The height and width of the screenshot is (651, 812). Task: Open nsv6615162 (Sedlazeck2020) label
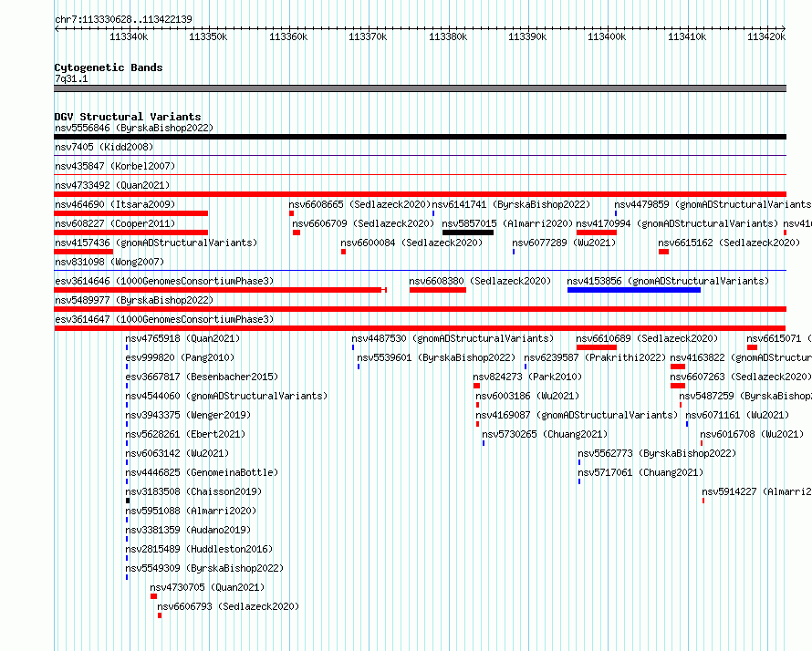tap(729, 243)
